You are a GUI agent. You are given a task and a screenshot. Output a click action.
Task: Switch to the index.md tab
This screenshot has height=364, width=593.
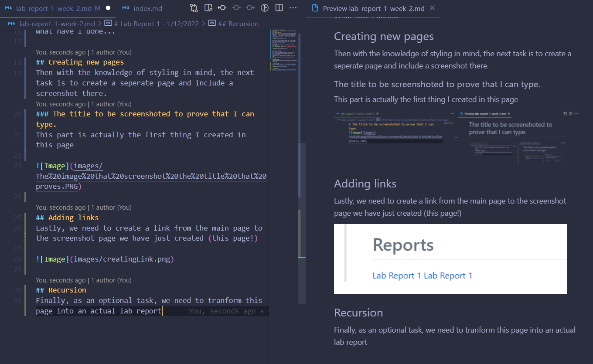point(143,8)
